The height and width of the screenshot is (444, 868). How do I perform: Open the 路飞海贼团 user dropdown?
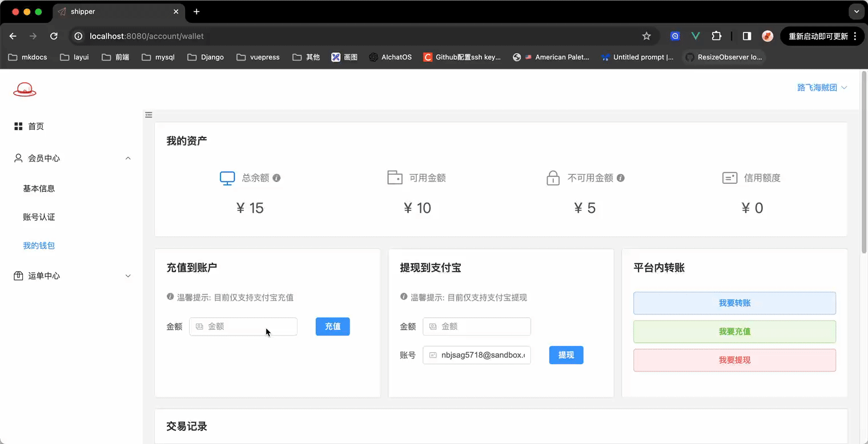coord(822,87)
